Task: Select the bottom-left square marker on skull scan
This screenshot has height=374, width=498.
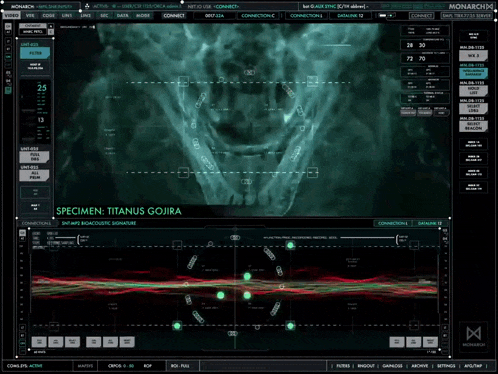Action: [x=183, y=173]
